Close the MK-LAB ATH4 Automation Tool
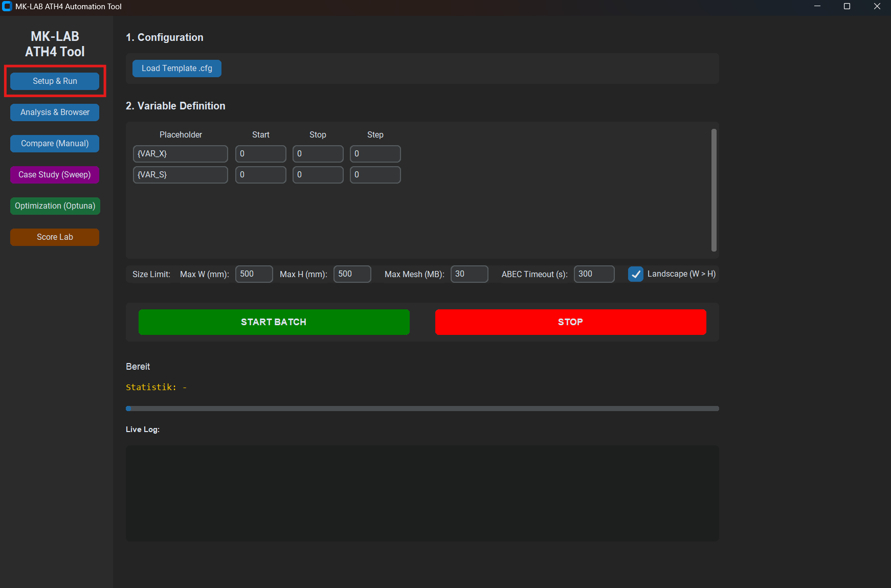 [x=877, y=7]
